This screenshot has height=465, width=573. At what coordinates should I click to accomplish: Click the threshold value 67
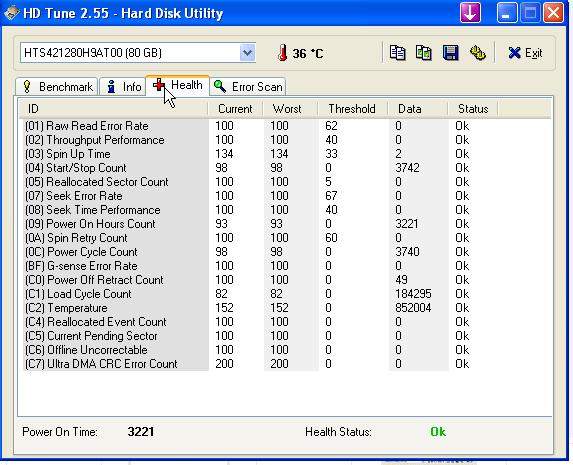[x=331, y=196]
